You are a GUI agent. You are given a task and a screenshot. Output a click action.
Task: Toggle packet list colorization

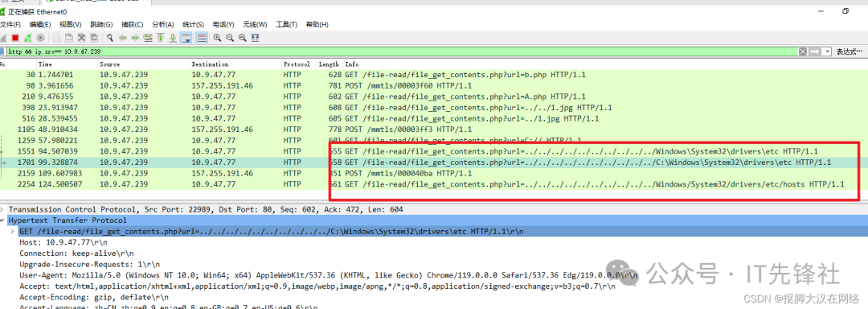click(202, 38)
